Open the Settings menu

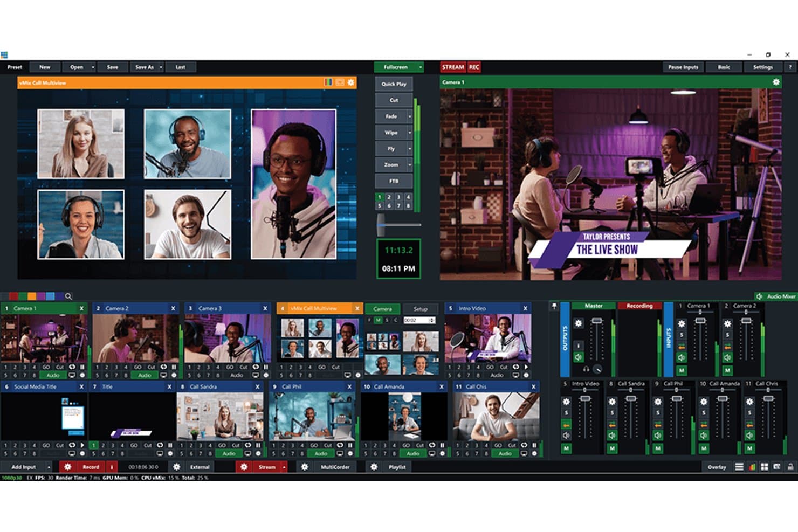click(x=763, y=67)
